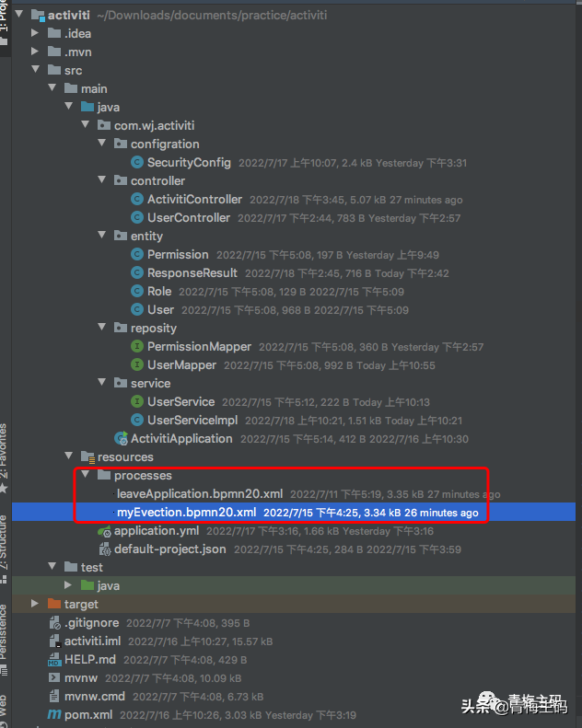Collapse the configration package arrow
Image resolution: width=582 pixels, height=728 pixels.
tap(102, 143)
